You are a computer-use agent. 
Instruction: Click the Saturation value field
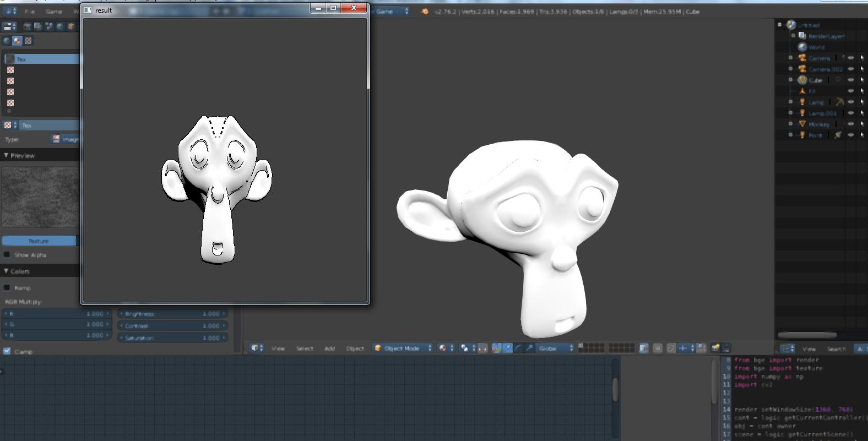[x=172, y=338]
